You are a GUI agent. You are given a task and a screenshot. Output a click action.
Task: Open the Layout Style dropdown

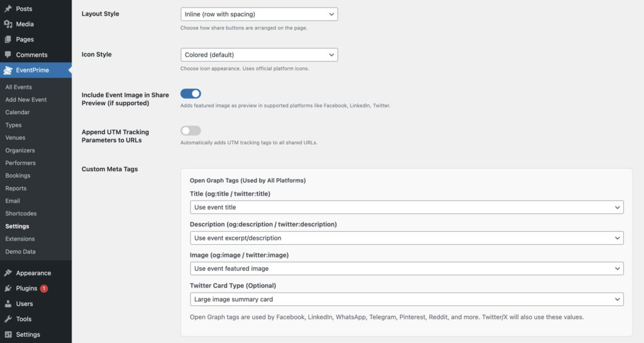pyautogui.click(x=258, y=14)
